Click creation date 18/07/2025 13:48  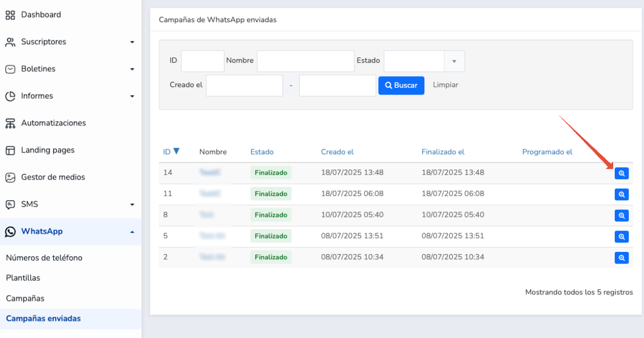coord(352,173)
